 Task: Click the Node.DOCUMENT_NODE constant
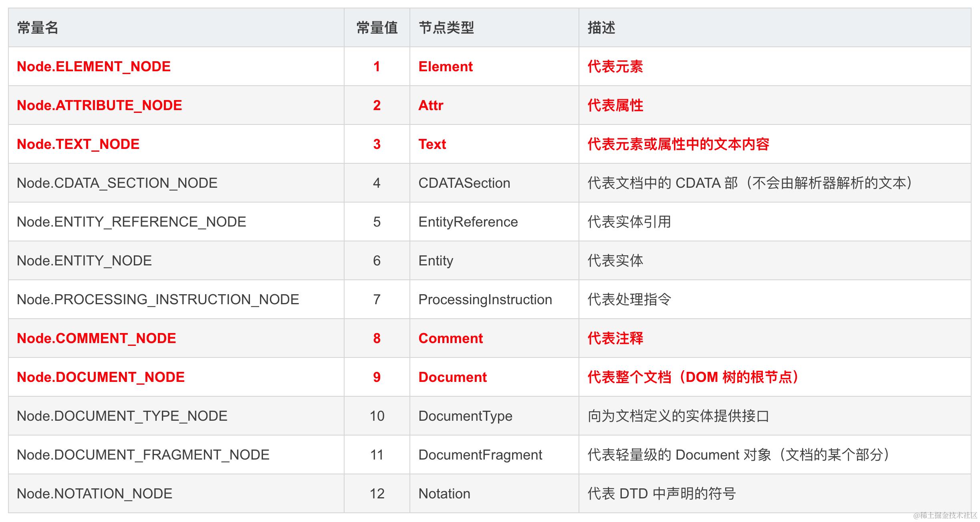[101, 377]
